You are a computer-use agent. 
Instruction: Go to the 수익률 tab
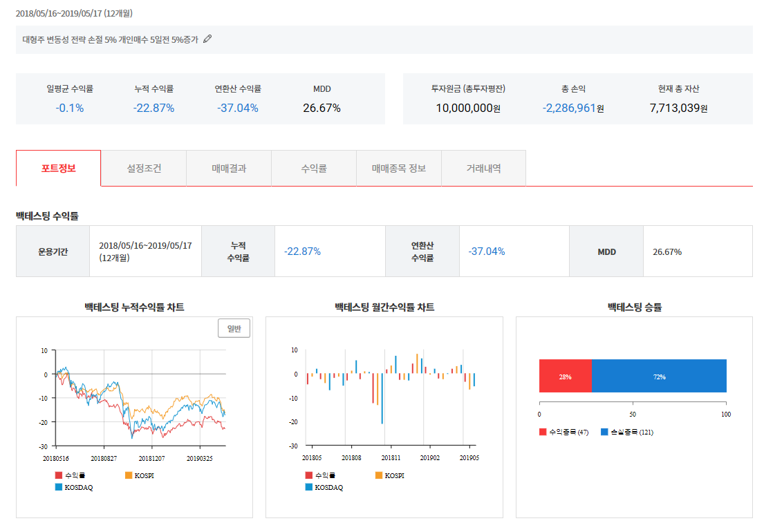314,169
